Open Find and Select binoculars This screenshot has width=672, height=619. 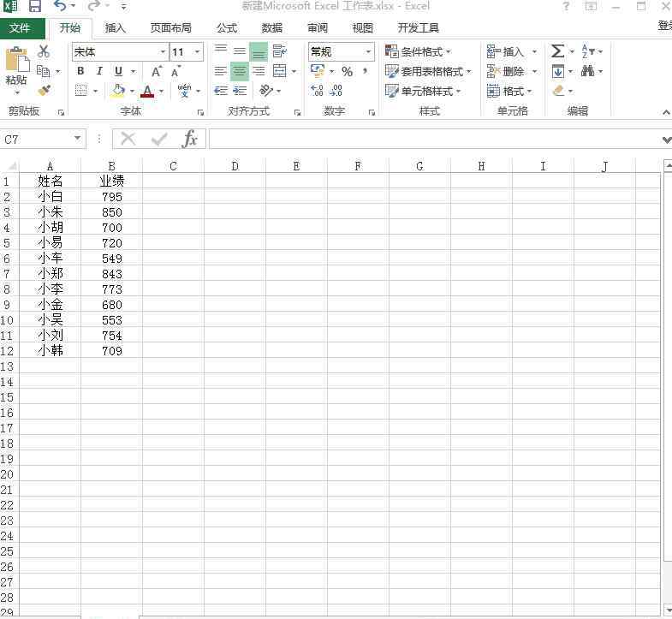587,71
